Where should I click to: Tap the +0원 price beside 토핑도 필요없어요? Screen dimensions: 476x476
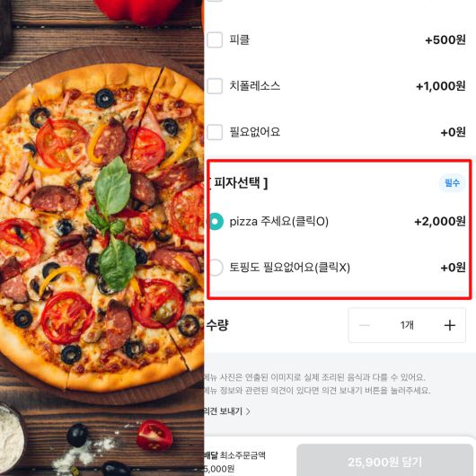pyautogui.click(x=453, y=268)
